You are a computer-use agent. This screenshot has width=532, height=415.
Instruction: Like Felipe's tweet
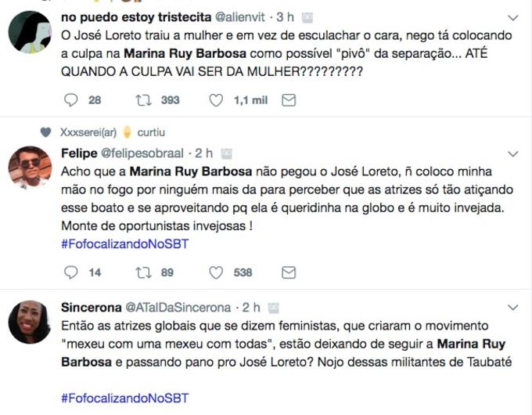point(217,272)
